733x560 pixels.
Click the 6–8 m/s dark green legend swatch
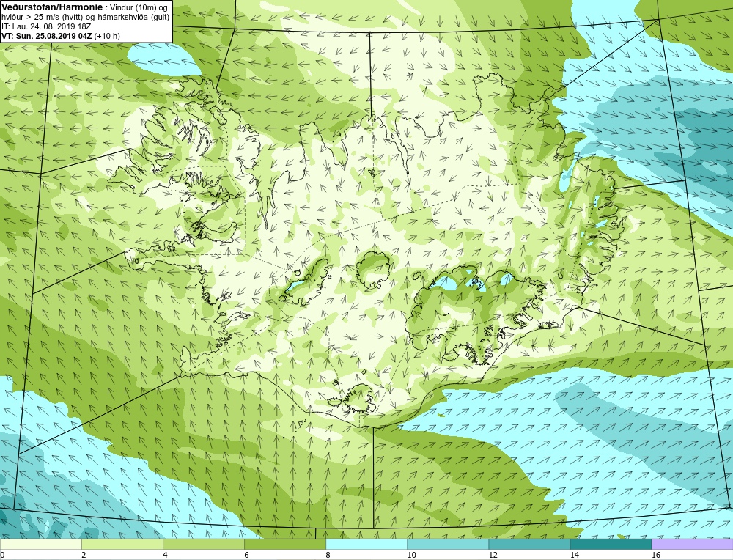click(284, 544)
